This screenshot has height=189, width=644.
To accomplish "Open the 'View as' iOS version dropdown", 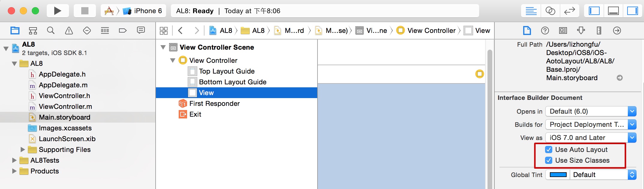I will [591, 138].
